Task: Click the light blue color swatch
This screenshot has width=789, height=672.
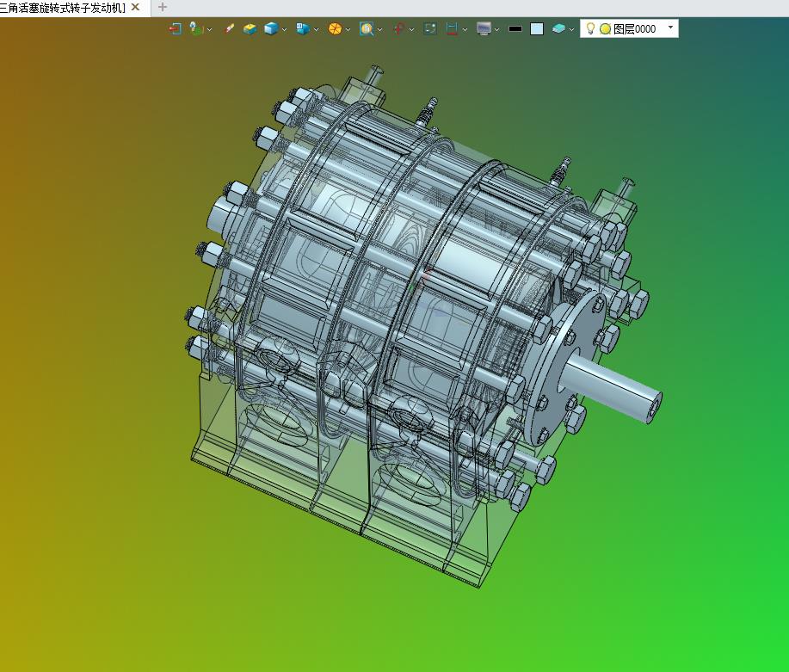Action: (x=537, y=28)
